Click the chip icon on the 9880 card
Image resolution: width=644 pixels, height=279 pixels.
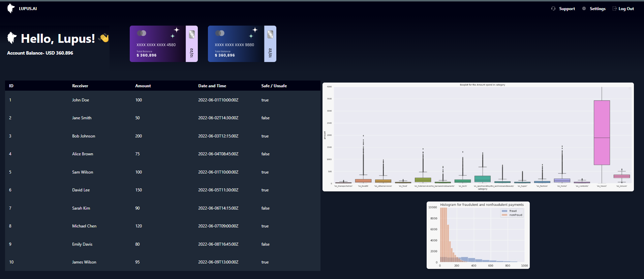(270, 34)
